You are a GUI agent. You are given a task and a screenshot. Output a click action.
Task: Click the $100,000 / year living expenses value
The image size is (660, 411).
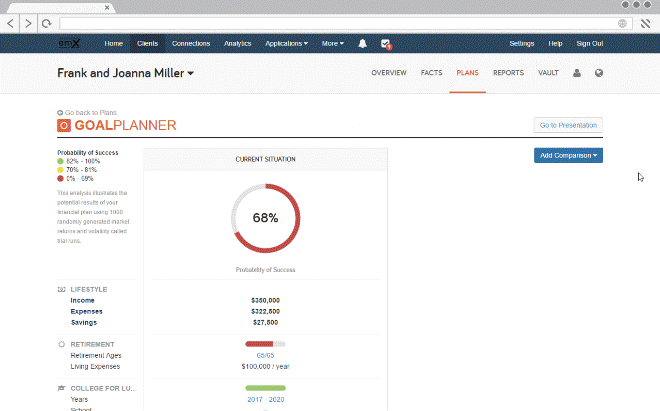[x=266, y=367]
